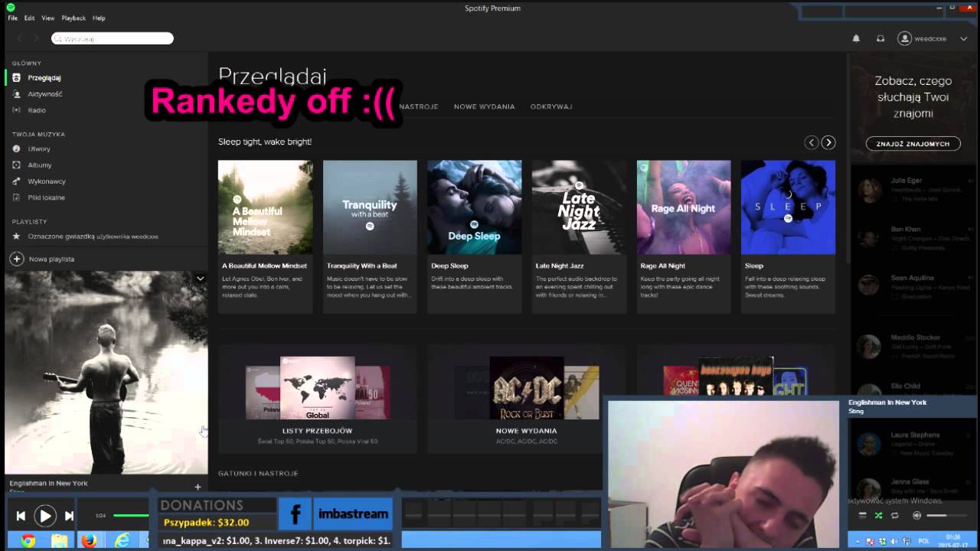The height and width of the screenshot is (551, 980).
Task: Open Tranquility With a Beat cover
Action: [x=370, y=207]
